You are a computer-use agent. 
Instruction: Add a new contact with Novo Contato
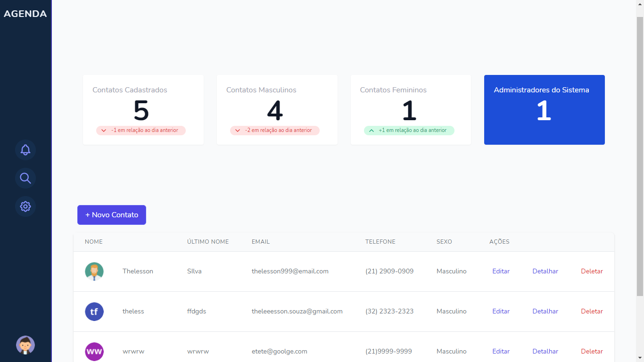coord(112,215)
